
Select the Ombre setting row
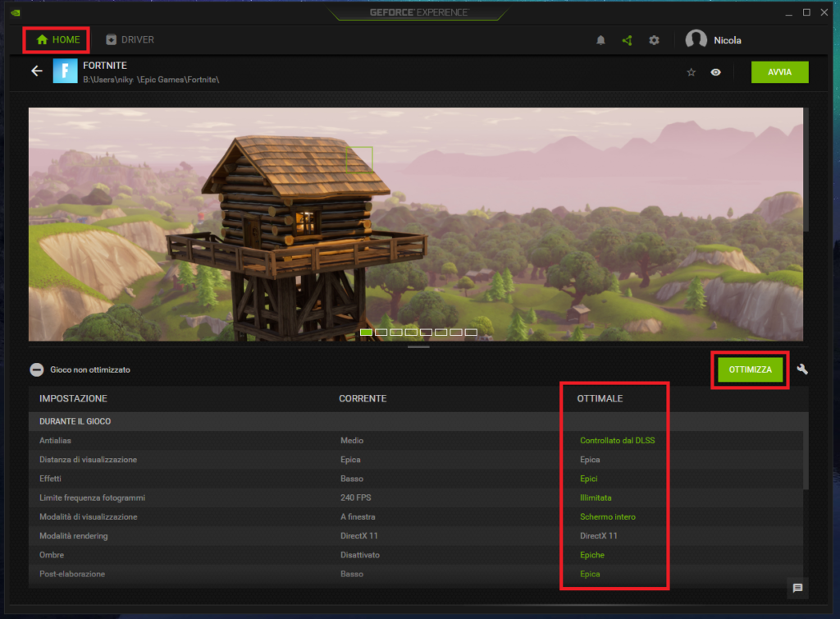416,555
